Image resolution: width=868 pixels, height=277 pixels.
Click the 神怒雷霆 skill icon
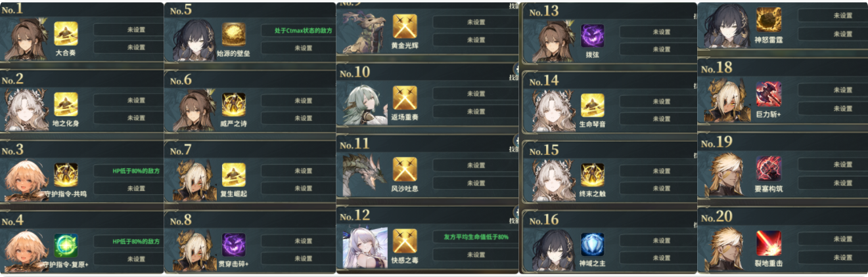[769, 20]
